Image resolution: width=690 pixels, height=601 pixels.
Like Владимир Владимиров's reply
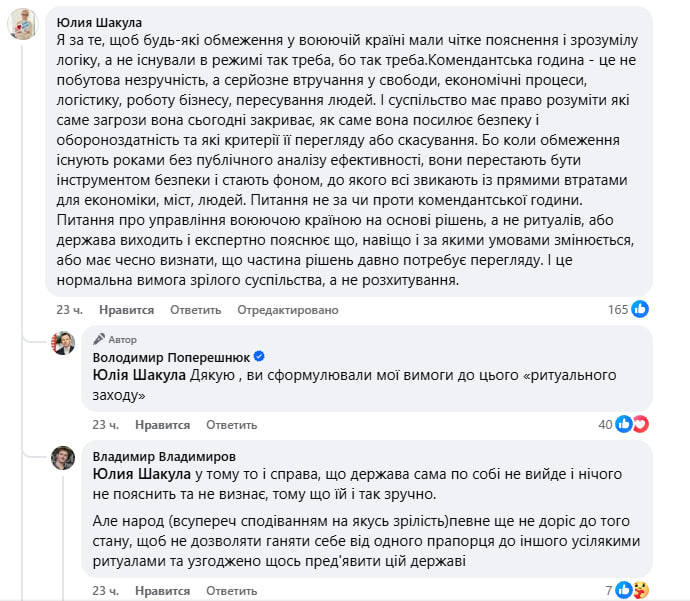167,590
